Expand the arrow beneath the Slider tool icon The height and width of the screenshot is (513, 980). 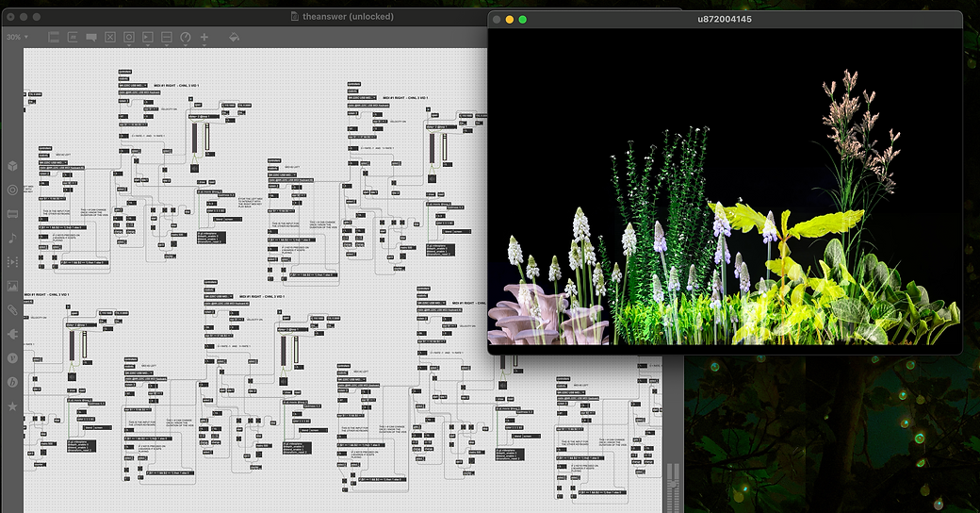(x=166, y=45)
